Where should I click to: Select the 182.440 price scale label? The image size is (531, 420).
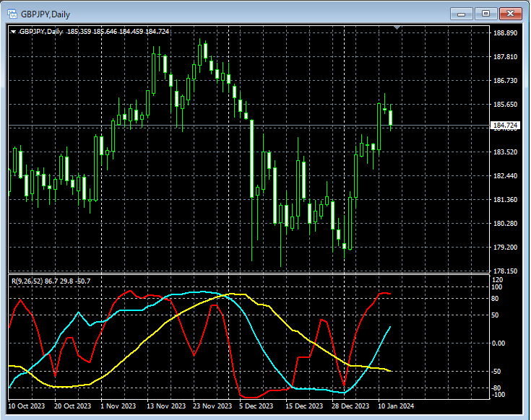(x=505, y=175)
